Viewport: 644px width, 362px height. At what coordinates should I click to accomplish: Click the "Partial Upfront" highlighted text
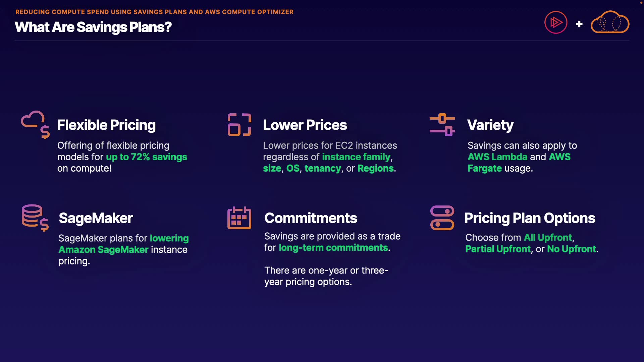498,249
